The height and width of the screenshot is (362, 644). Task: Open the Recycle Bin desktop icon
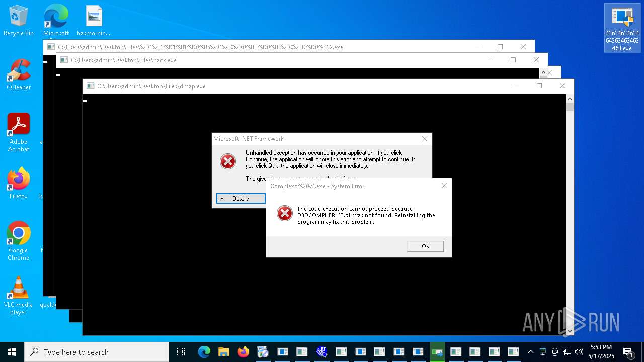point(19,21)
